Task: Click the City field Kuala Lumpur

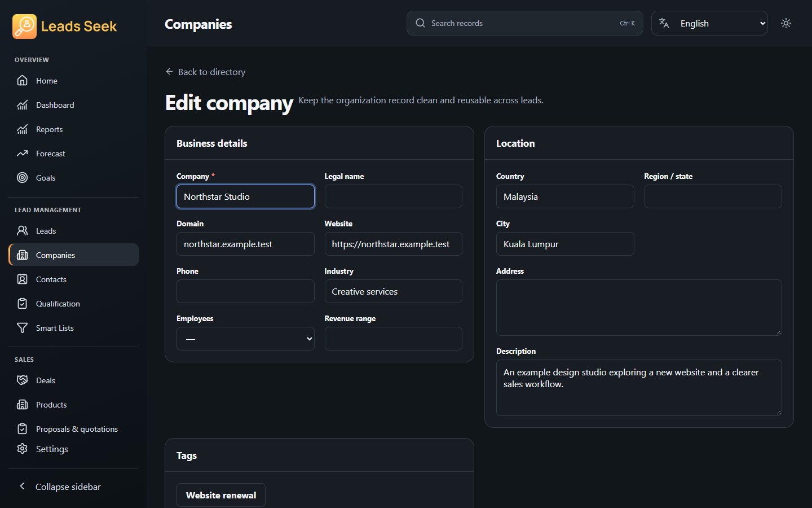Action: coord(565,244)
